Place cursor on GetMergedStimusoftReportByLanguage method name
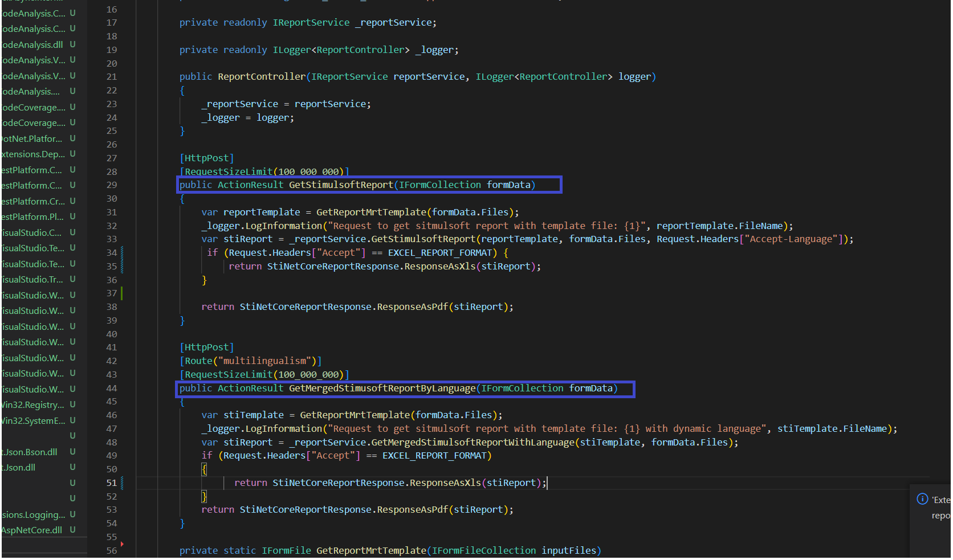The image size is (953, 560). click(x=382, y=389)
